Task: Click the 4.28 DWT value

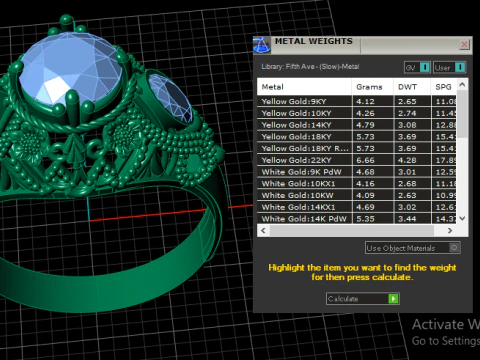Action: coord(407,160)
